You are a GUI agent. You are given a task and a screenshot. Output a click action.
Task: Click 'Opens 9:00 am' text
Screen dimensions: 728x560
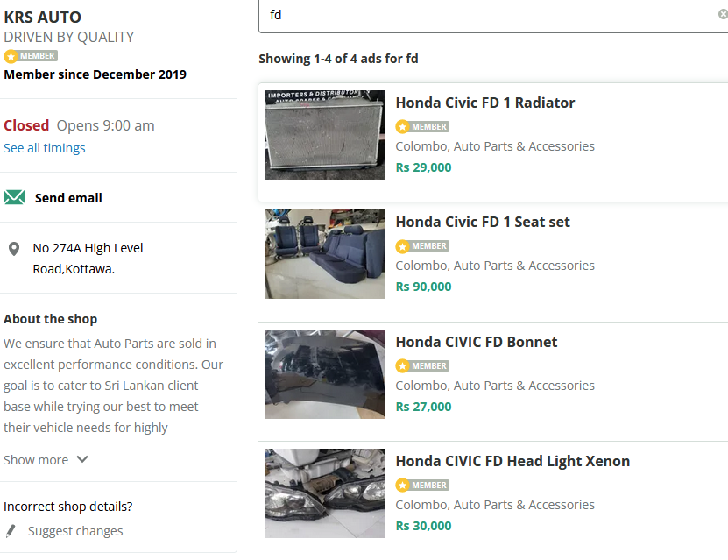coord(105,125)
